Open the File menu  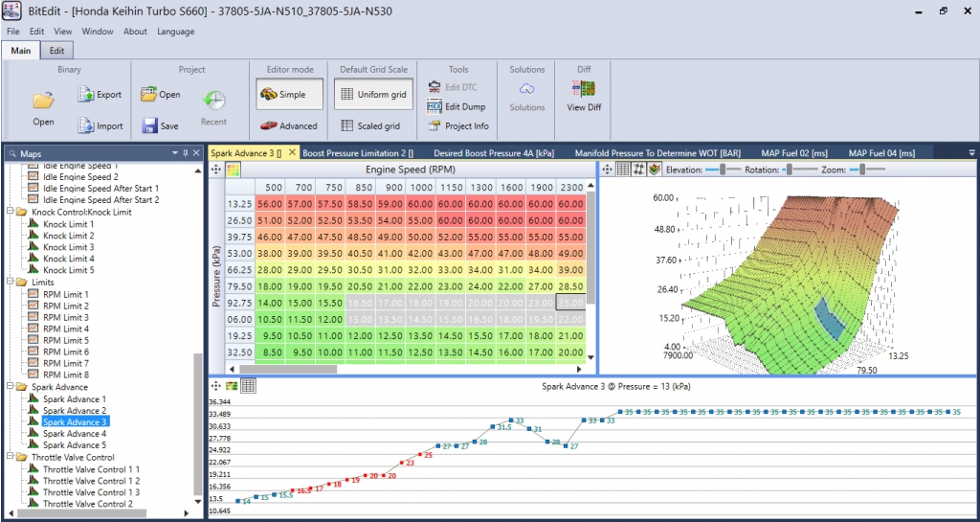pos(13,32)
